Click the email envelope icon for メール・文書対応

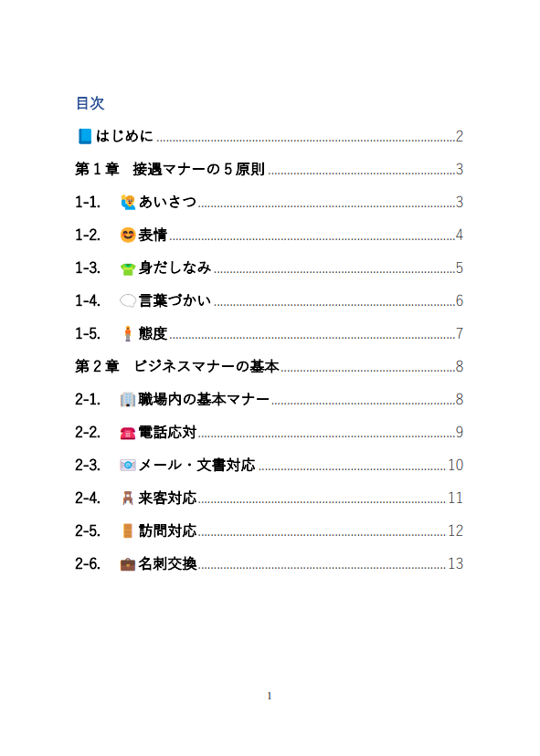pos(128,466)
